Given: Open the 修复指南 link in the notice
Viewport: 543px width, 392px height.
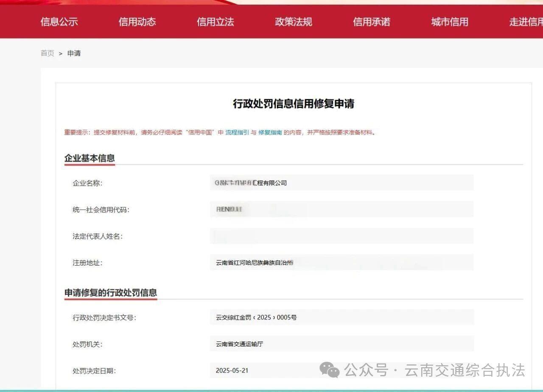Looking at the screenshot, I should click(x=270, y=132).
